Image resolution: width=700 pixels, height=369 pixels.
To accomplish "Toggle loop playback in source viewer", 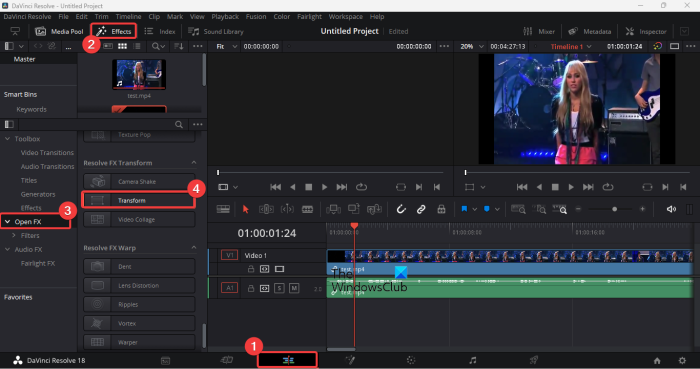I will 361,187.
